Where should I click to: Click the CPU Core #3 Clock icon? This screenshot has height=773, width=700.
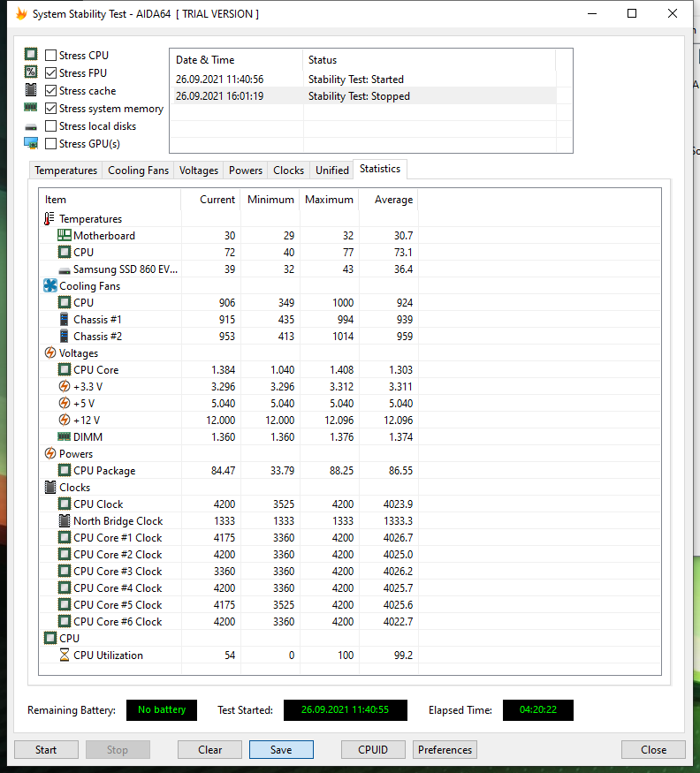coord(65,571)
